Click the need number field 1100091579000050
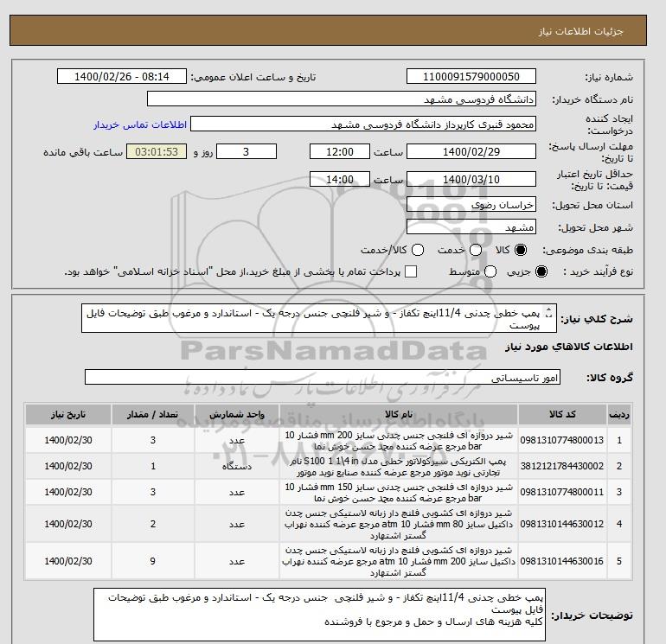The width and height of the screenshot is (666, 644). pos(471,76)
